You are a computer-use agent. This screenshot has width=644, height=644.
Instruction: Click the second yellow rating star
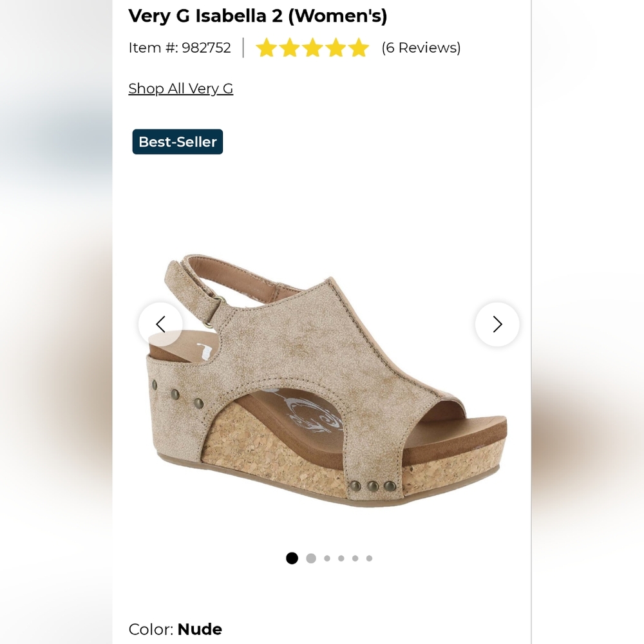[x=290, y=47]
